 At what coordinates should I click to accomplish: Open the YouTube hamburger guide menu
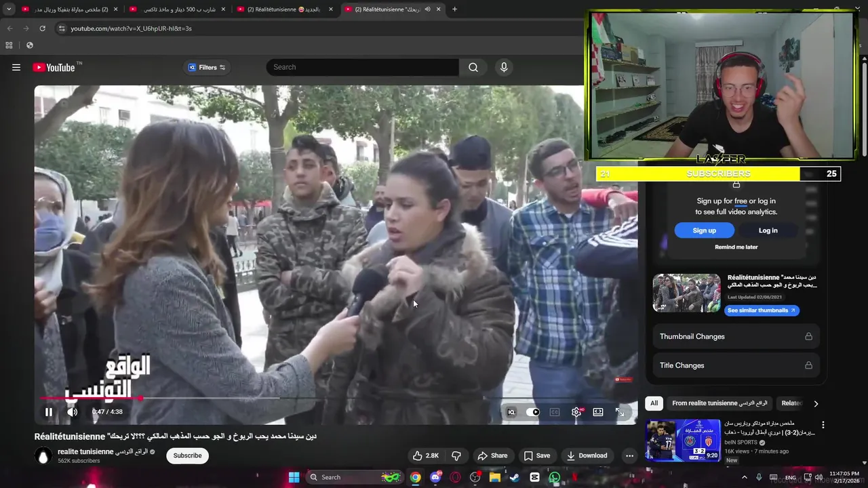click(x=16, y=67)
